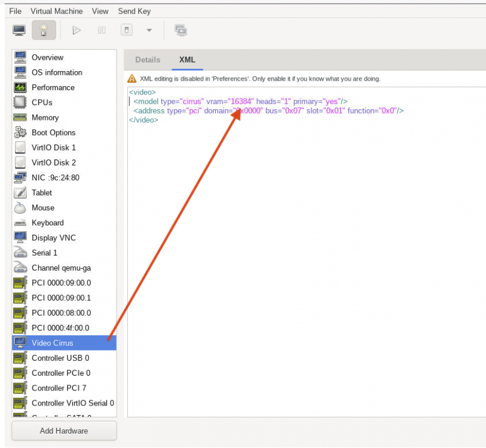
Task: Click the slot="0x01" attribute
Action: pos(326,111)
